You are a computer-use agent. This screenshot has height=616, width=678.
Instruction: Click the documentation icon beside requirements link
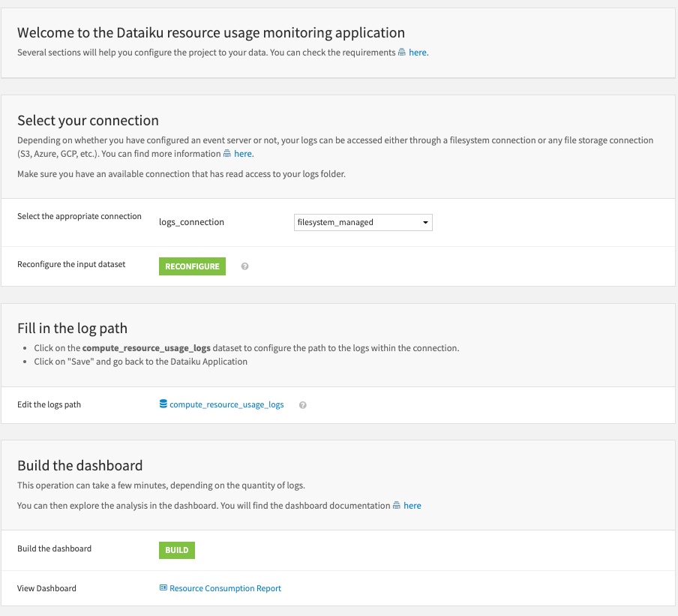coord(402,53)
